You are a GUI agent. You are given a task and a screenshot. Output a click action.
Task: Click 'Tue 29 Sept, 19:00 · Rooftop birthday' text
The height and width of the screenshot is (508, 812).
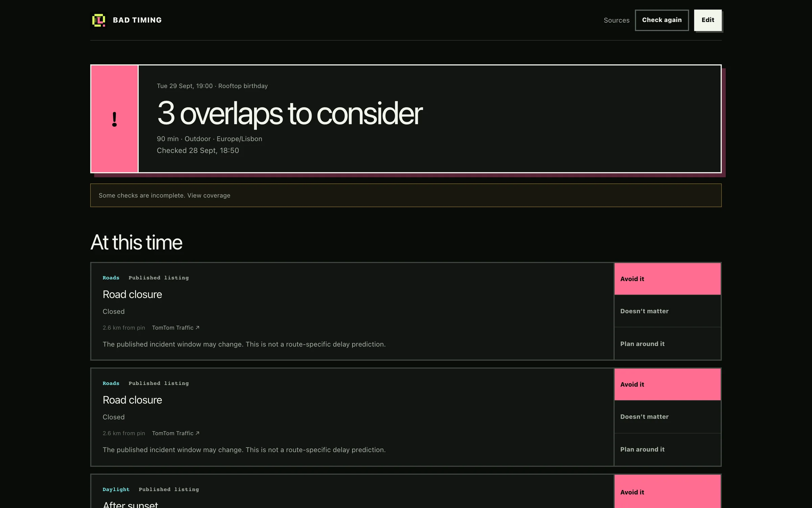click(212, 86)
